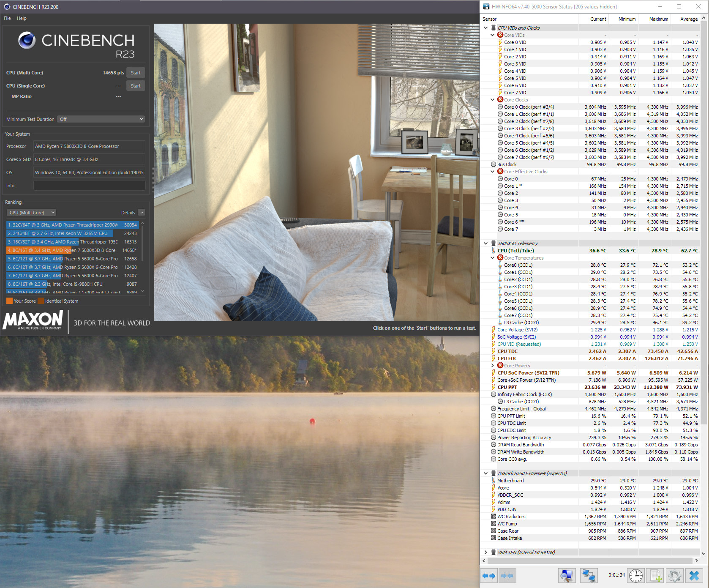Click the Current column header
Image resolution: width=709 pixels, height=588 pixels.
coord(594,19)
